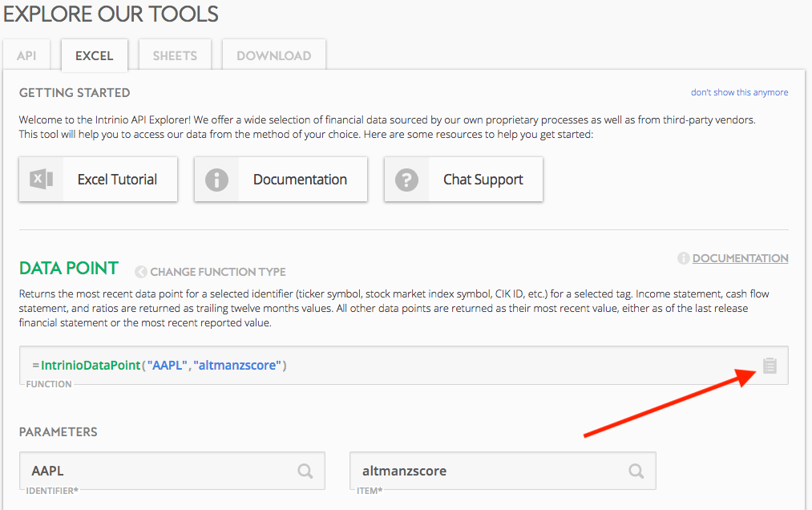Click the info icon on Documentation button

216,180
